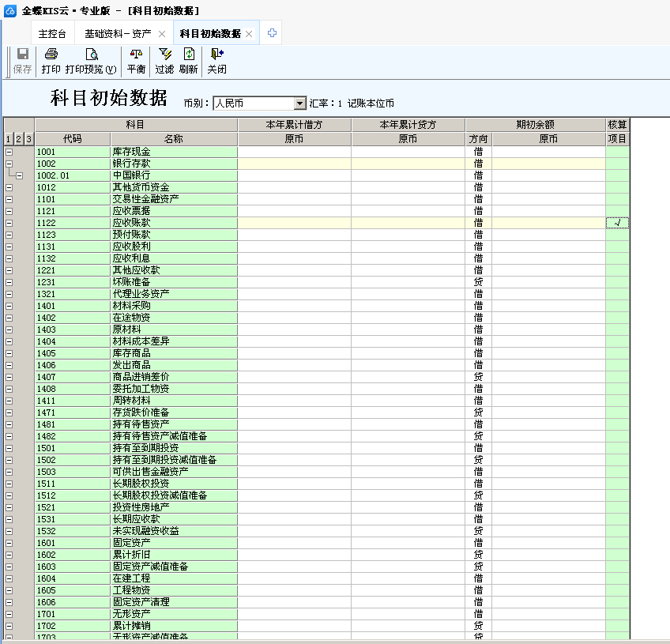Collapse the 1002.01 中国银行 sub-node
This screenshot has height=644, width=670.
coord(20,175)
